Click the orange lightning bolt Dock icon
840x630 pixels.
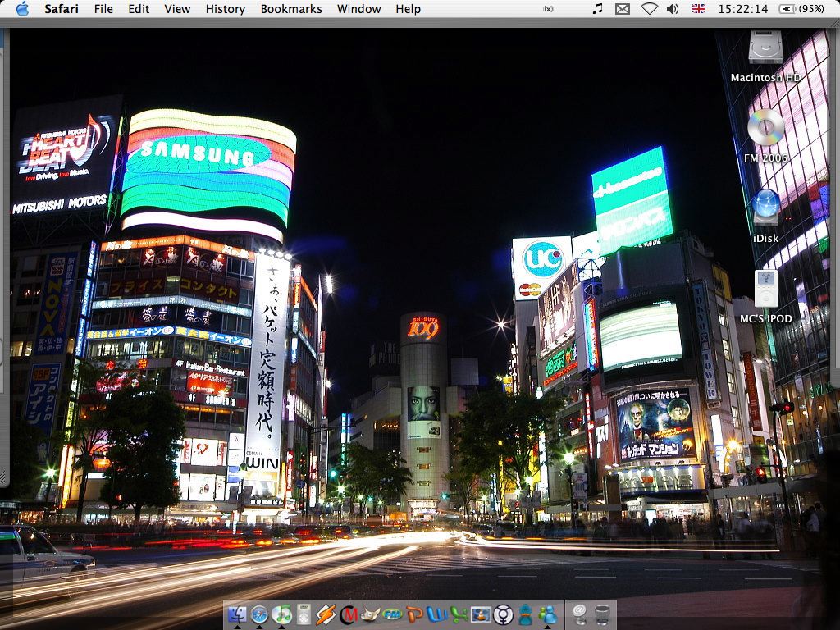coord(326,614)
